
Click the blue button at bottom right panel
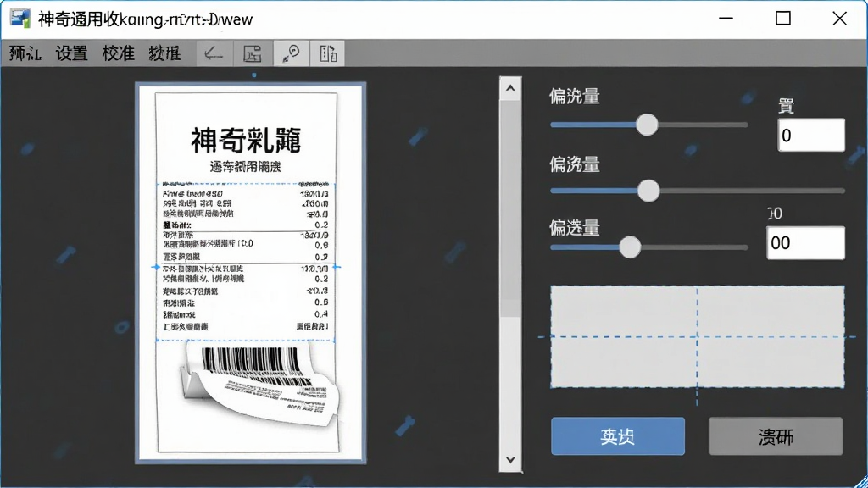tap(618, 436)
